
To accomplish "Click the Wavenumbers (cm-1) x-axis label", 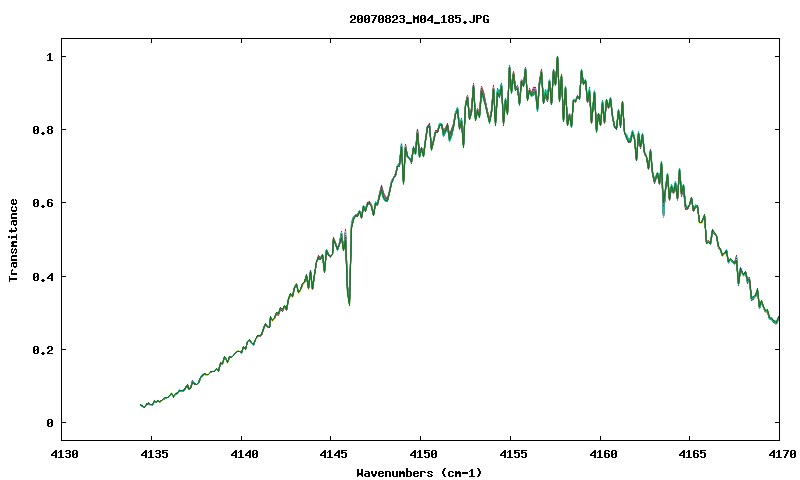I will click(419, 473).
